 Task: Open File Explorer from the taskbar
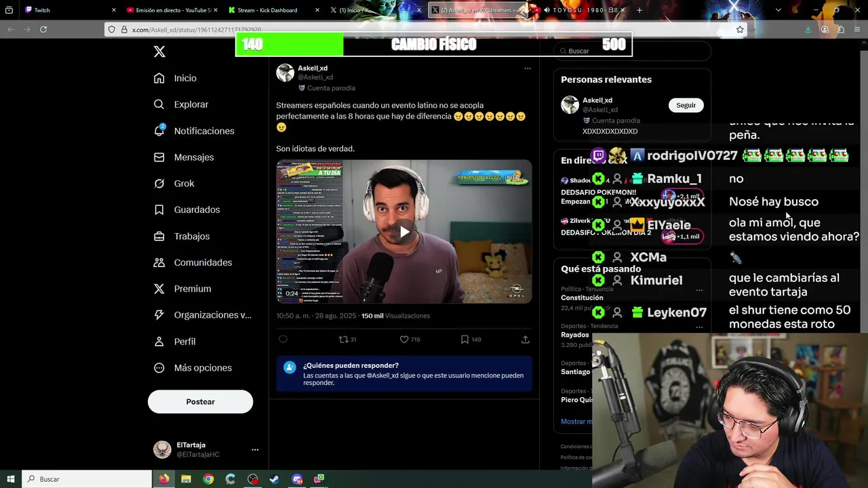(x=186, y=479)
